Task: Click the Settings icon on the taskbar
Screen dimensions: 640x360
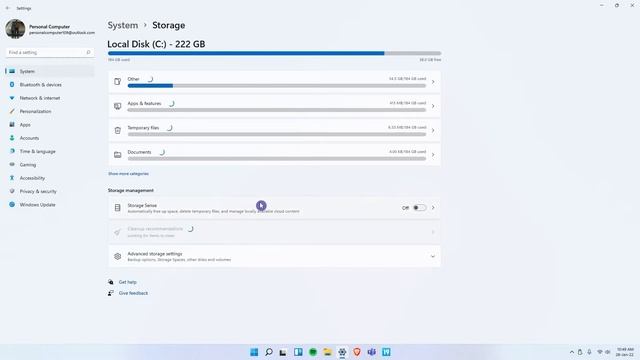Action: click(342, 352)
